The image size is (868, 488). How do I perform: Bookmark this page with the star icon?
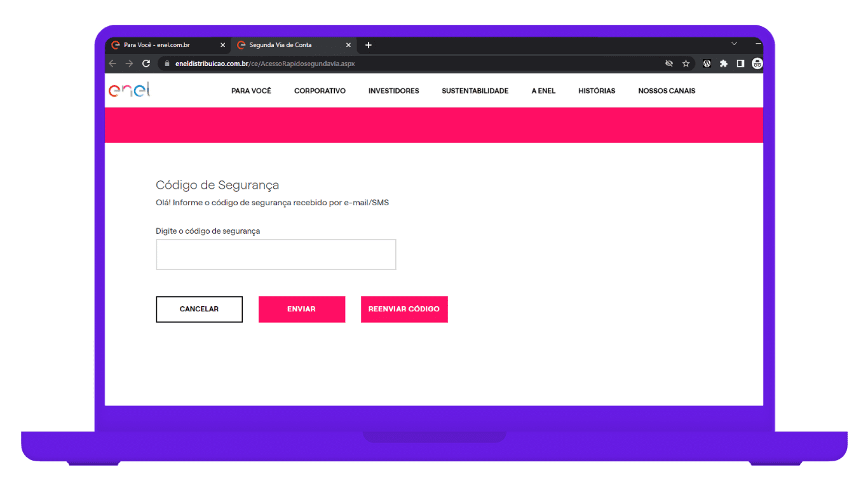click(686, 64)
